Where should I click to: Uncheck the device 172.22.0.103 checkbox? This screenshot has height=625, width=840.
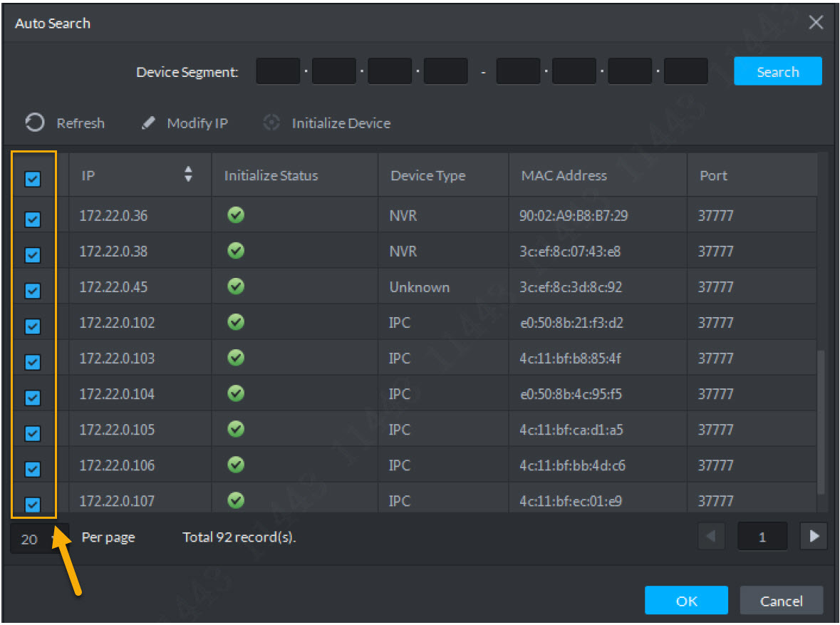pos(33,362)
